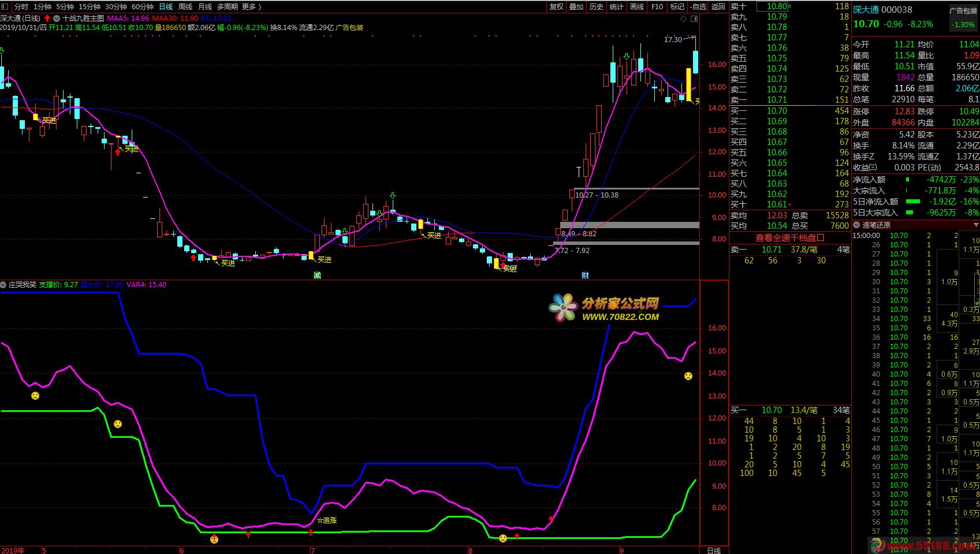Switch to the 月线 monthly chart tab
The height and width of the screenshot is (554, 980).
[205, 6]
